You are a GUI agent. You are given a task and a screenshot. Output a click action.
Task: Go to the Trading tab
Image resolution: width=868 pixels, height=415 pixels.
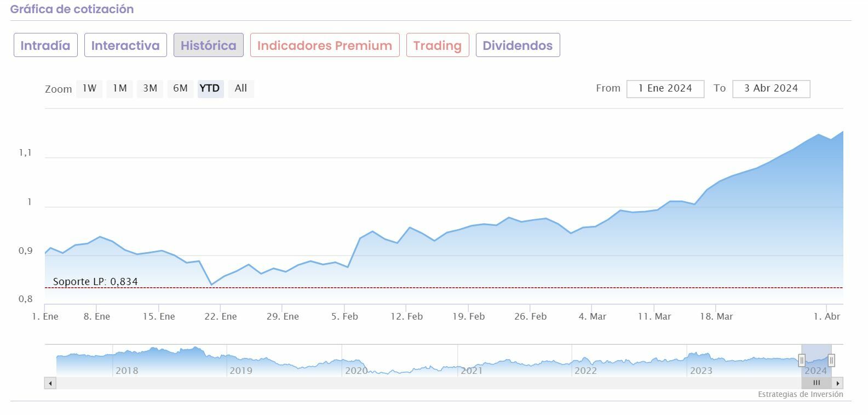437,46
